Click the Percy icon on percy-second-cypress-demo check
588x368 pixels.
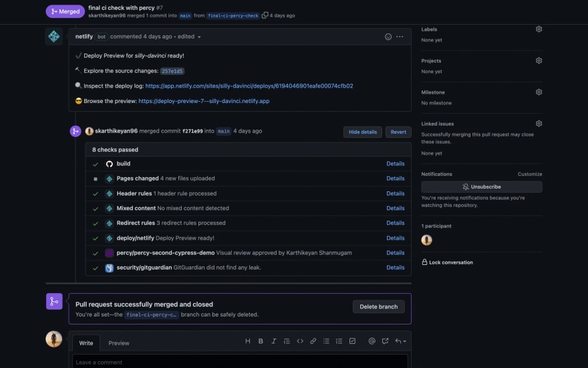109,253
